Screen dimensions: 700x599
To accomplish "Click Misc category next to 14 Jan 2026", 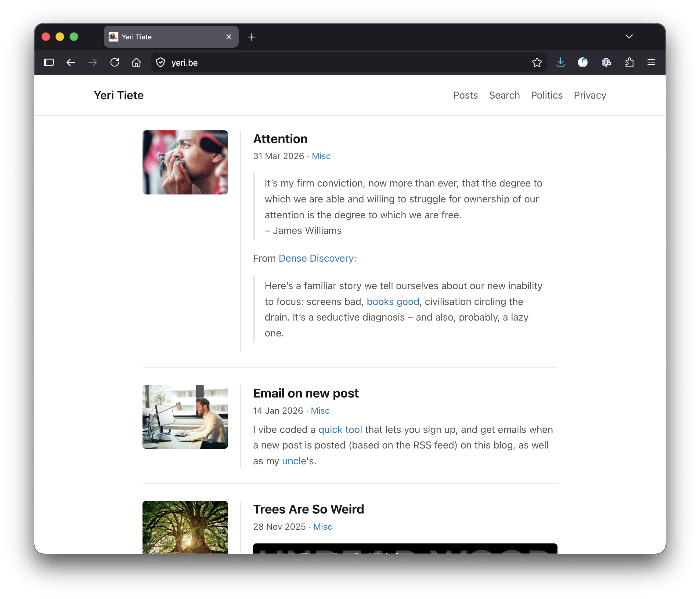I will coord(320,411).
